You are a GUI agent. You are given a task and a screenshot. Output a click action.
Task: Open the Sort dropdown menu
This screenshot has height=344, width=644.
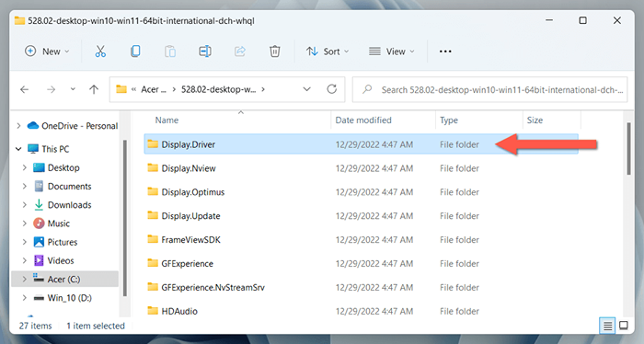pyautogui.click(x=328, y=52)
